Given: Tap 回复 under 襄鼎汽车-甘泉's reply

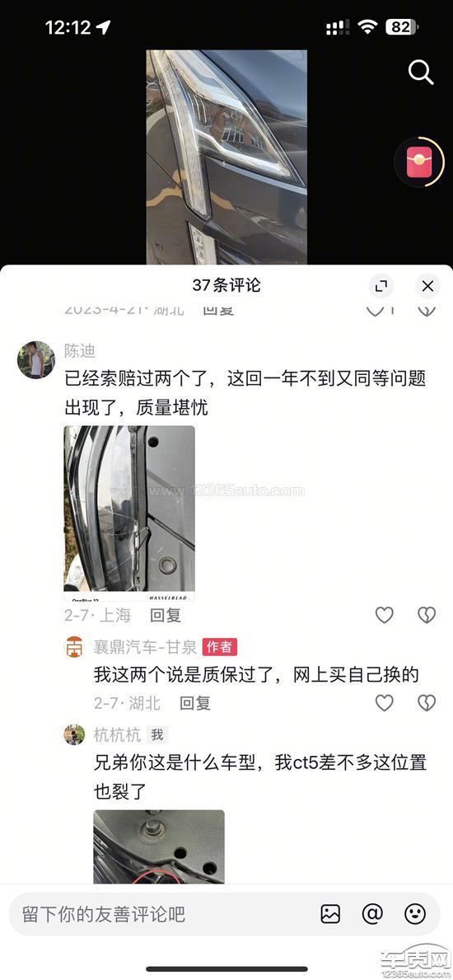Looking at the screenshot, I should pyautogui.click(x=195, y=703).
